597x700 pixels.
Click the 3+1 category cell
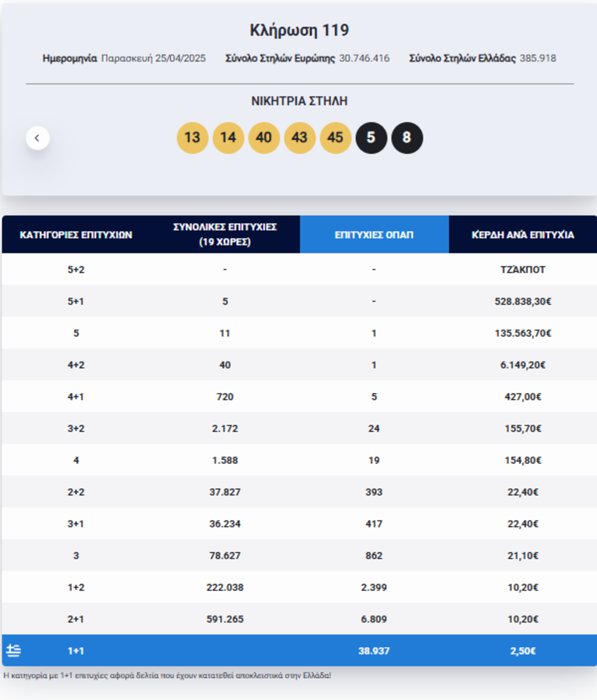76,524
